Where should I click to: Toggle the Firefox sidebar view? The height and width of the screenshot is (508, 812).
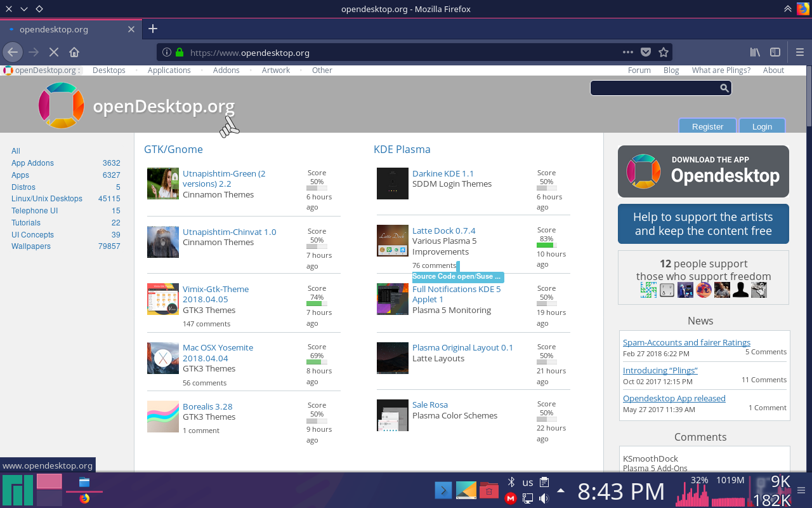(775, 52)
